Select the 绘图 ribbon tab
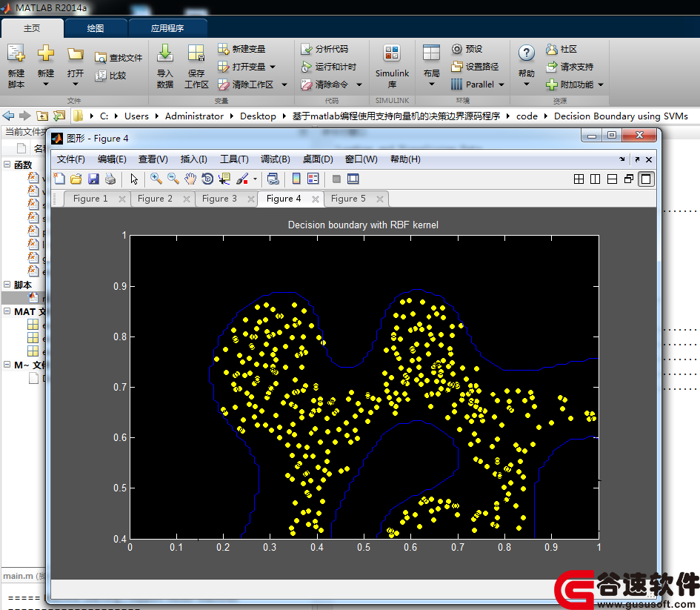Screen dimensions: 700x610 pos(96,29)
